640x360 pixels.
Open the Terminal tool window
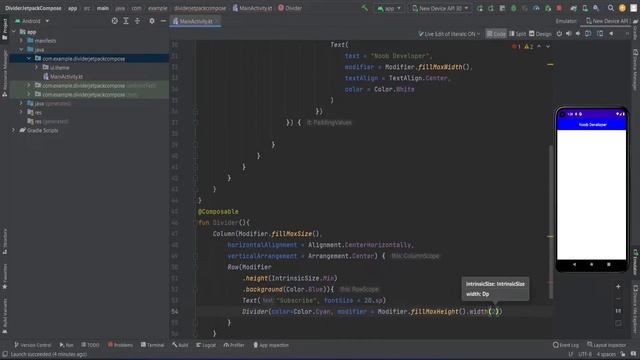click(x=152, y=345)
